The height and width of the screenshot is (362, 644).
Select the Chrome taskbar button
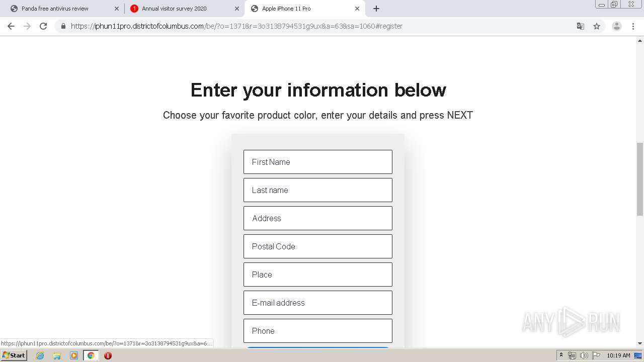[x=91, y=355]
